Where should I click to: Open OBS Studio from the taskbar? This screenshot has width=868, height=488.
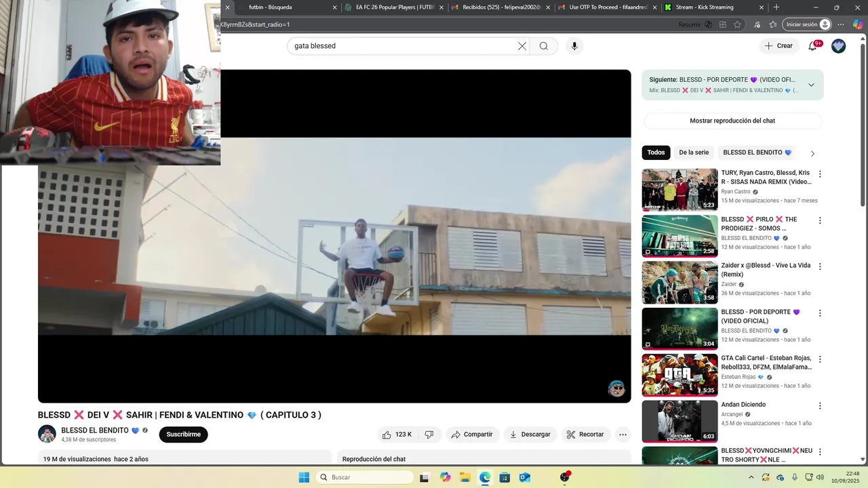pos(565,477)
